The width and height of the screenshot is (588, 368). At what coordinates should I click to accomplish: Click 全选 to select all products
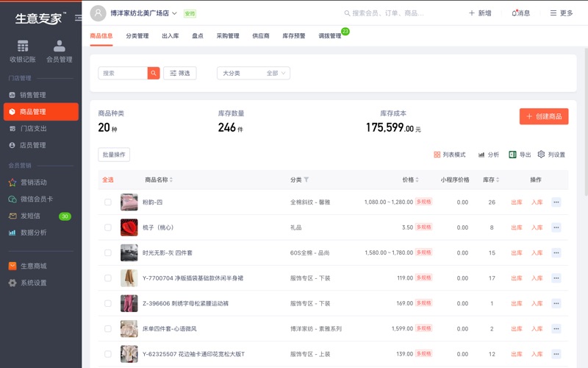pos(108,180)
